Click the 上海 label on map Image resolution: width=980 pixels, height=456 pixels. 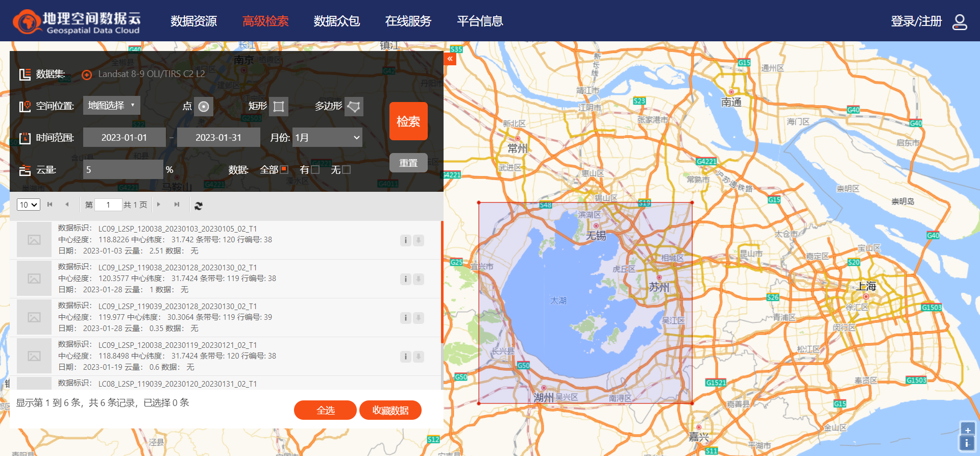point(867,286)
